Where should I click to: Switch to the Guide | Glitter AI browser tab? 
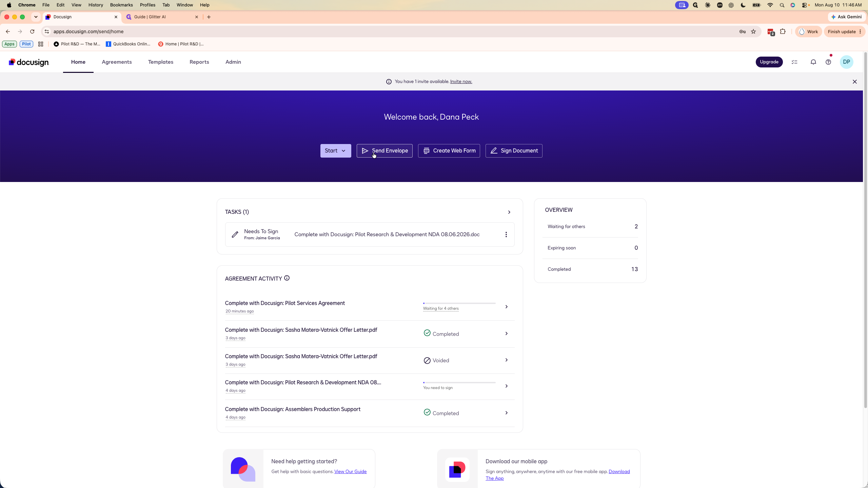coord(162,17)
